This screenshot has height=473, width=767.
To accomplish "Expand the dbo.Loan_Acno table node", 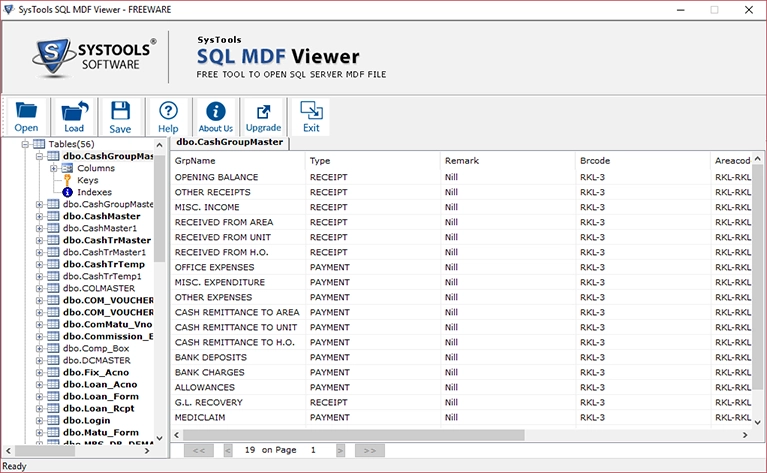I will pyautogui.click(x=39, y=384).
